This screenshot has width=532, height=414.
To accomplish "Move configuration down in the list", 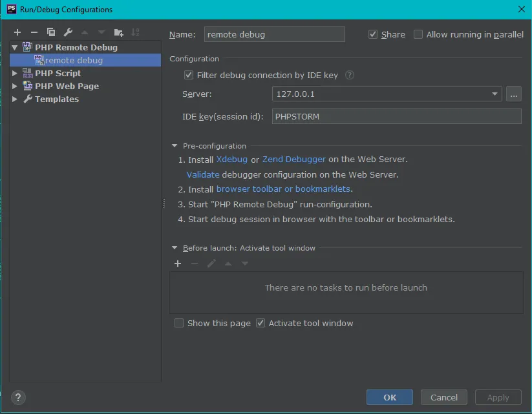I will coord(101,32).
